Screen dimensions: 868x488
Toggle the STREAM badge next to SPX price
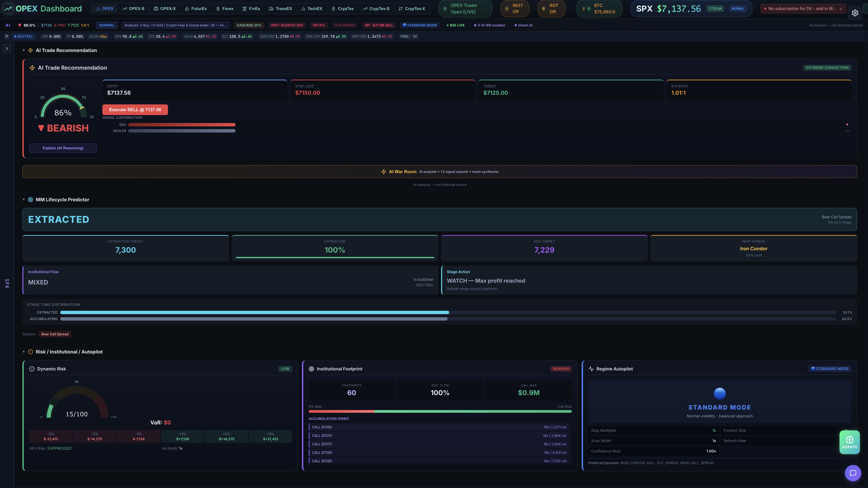tap(715, 9)
